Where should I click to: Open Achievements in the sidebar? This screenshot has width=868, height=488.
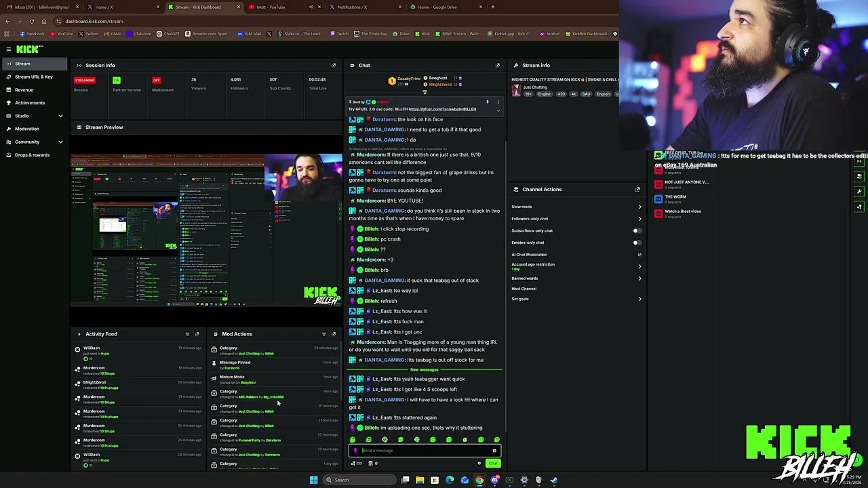34,103
